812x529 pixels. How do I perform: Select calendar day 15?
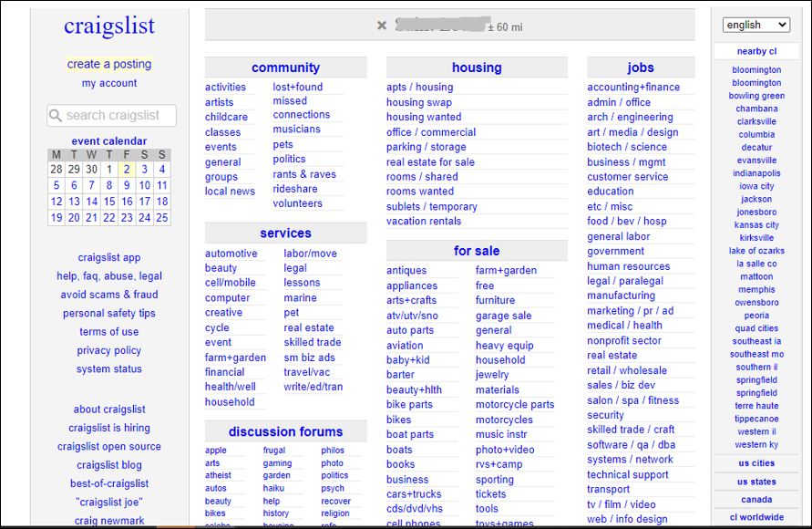(109, 201)
